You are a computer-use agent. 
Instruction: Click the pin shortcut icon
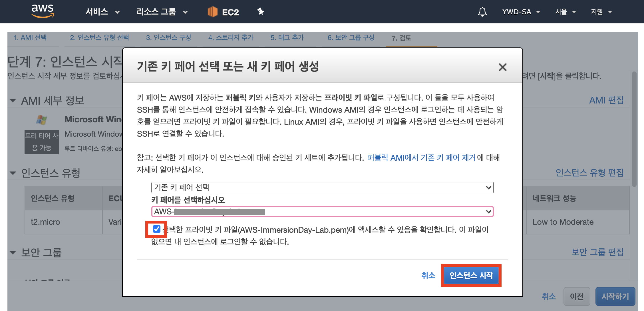click(x=260, y=11)
